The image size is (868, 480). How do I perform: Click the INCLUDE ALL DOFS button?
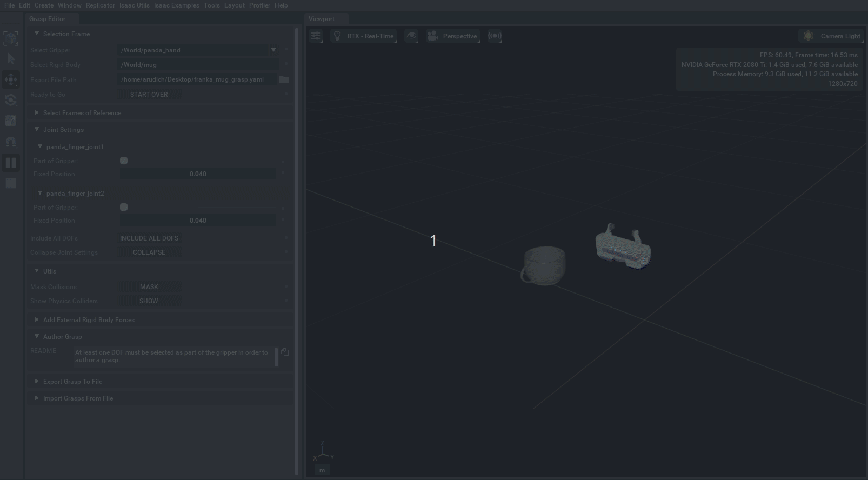(149, 238)
